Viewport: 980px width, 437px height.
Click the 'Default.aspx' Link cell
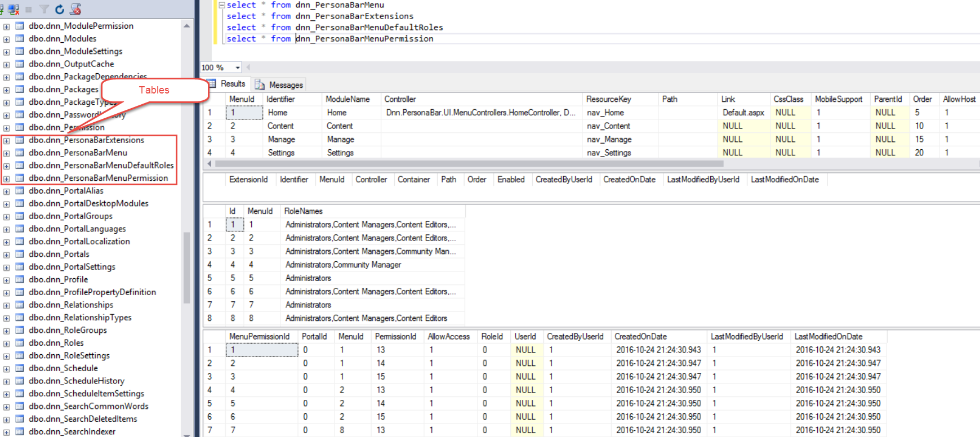pyautogui.click(x=743, y=113)
